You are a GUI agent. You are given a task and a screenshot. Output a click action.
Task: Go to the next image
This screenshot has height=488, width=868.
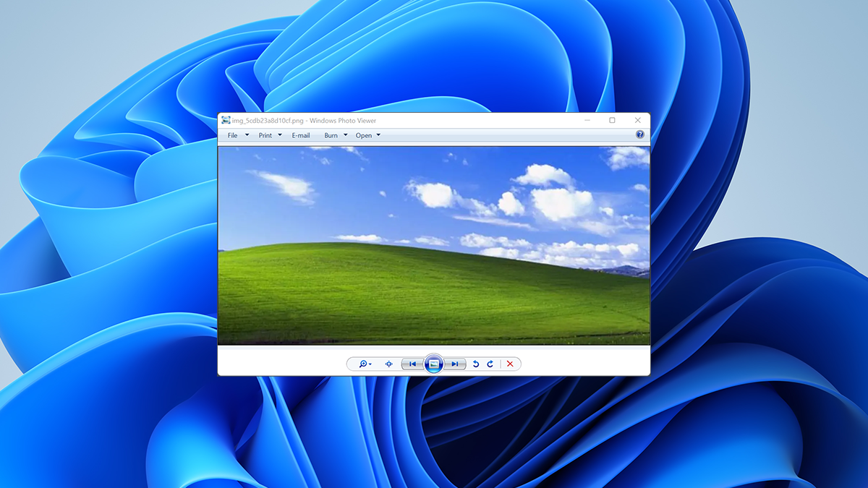click(455, 364)
